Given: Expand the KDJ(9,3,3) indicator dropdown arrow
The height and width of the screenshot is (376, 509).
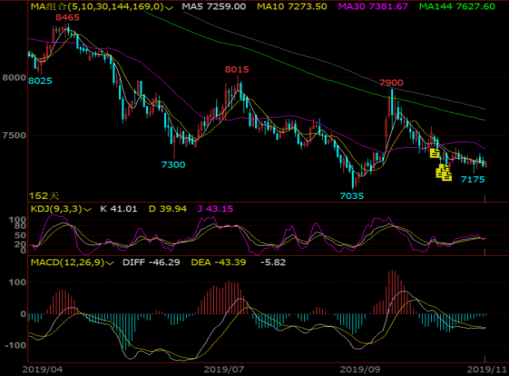Looking at the screenshot, I should point(88,210).
